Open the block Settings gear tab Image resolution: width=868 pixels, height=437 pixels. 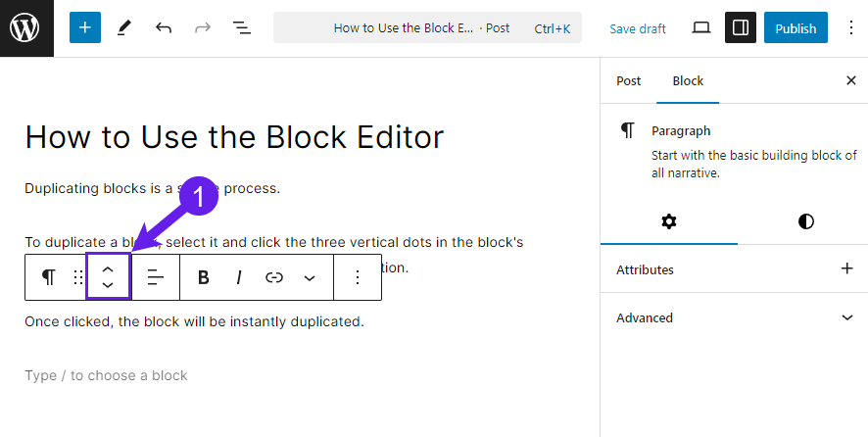click(669, 222)
